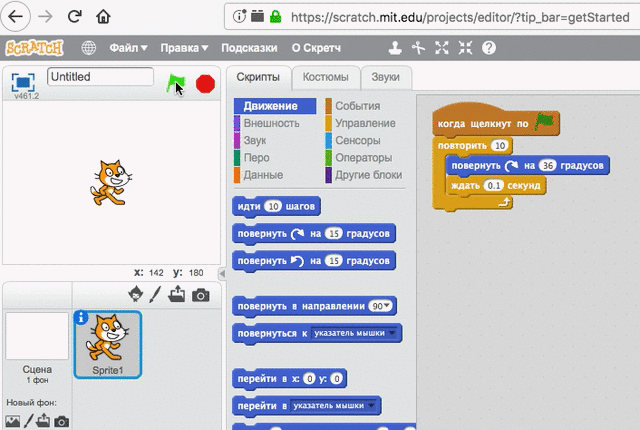Viewport: 640px width, 430px height.
Task: Select the duplicate stamp tool
Action: coord(396,48)
